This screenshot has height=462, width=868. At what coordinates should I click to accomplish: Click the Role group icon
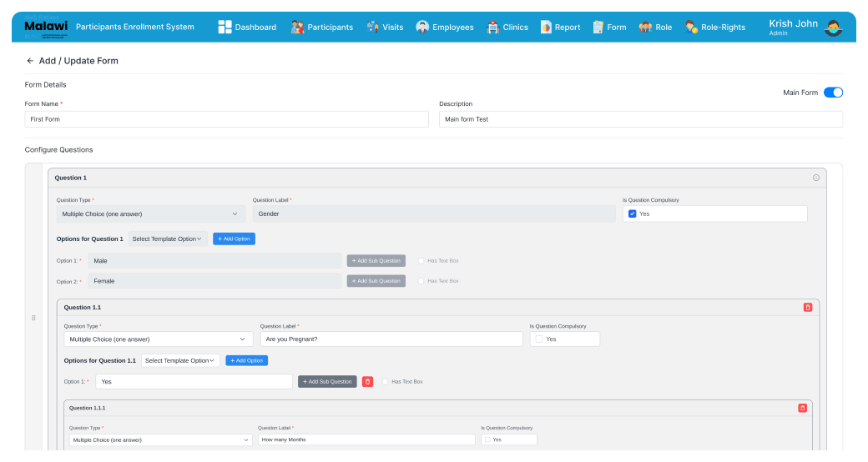tap(645, 27)
